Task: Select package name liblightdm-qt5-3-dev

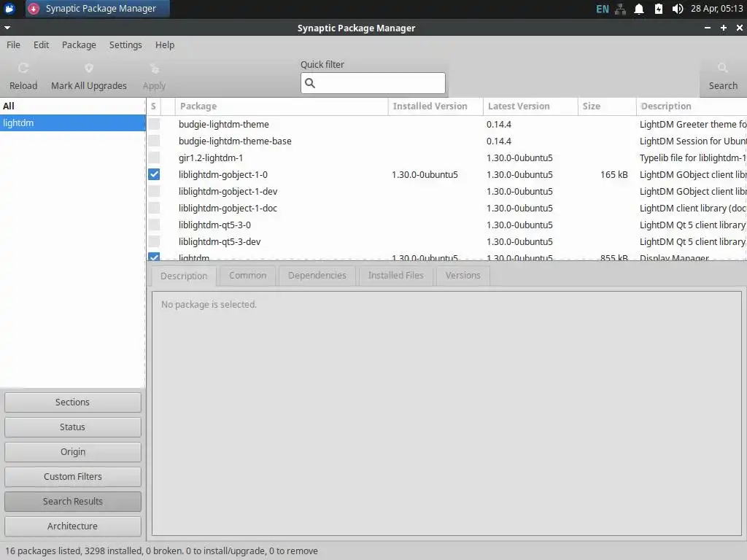Action: [220, 241]
